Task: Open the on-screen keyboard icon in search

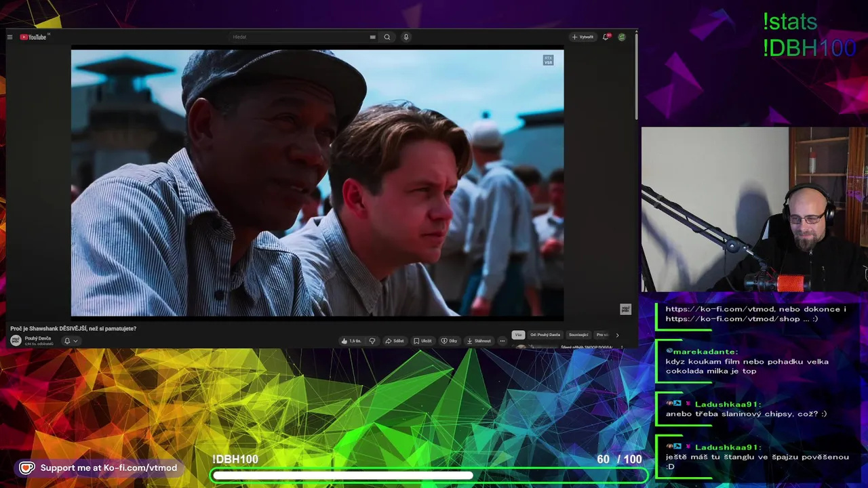Action: click(372, 37)
